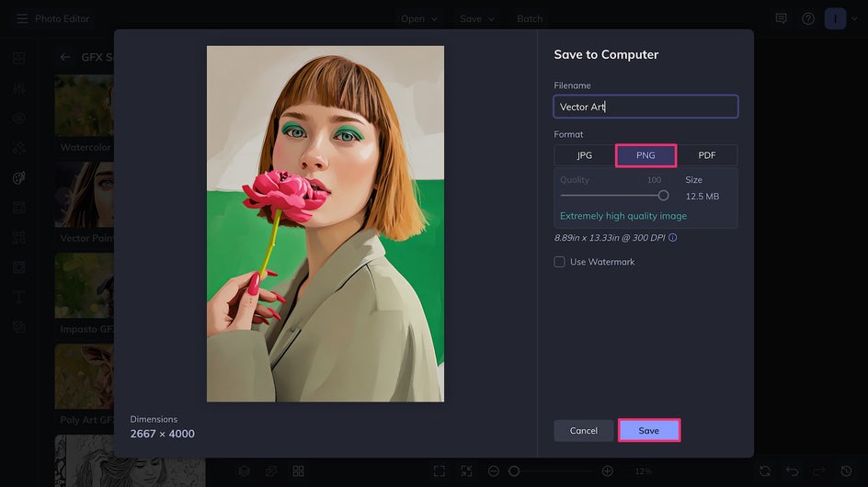Choose the JPG format option
The height and width of the screenshot is (487, 868).
(x=585, y=155)
